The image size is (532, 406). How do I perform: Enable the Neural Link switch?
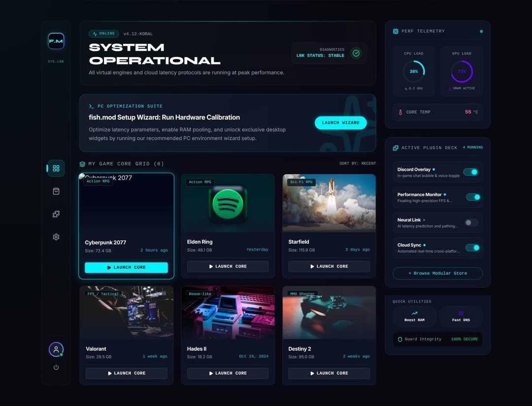[x=471, y=222]
